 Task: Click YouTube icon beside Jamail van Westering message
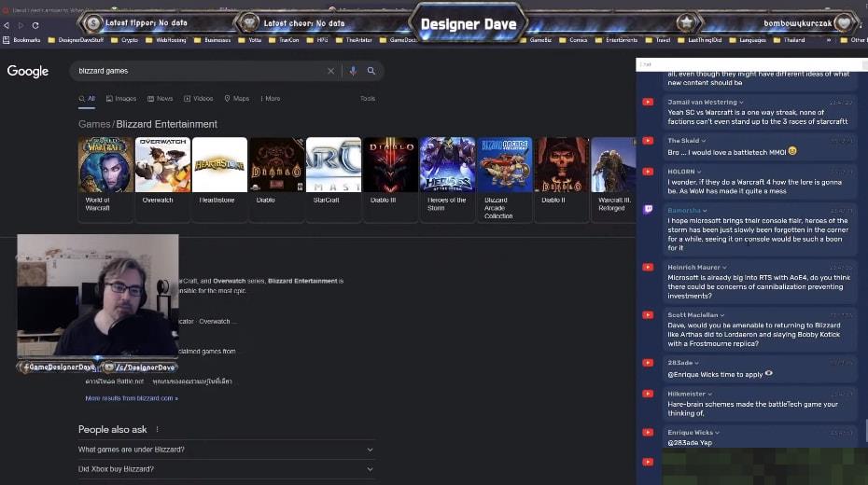click(648, 103)
